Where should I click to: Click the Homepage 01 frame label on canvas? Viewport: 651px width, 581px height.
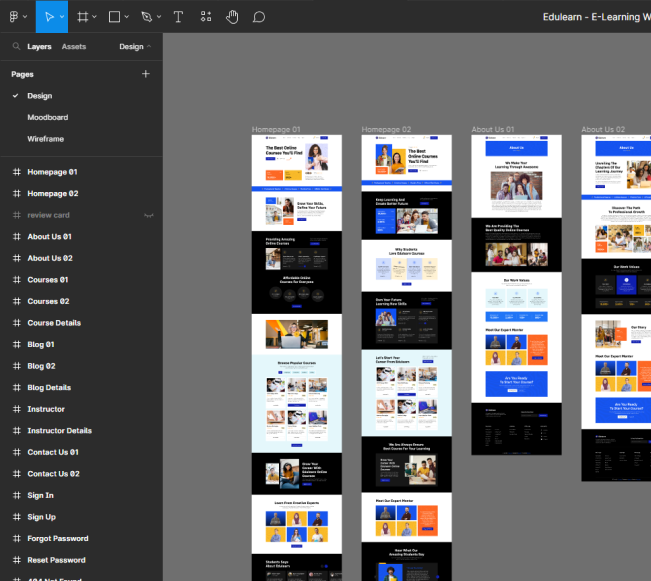[x=276, y=130]
